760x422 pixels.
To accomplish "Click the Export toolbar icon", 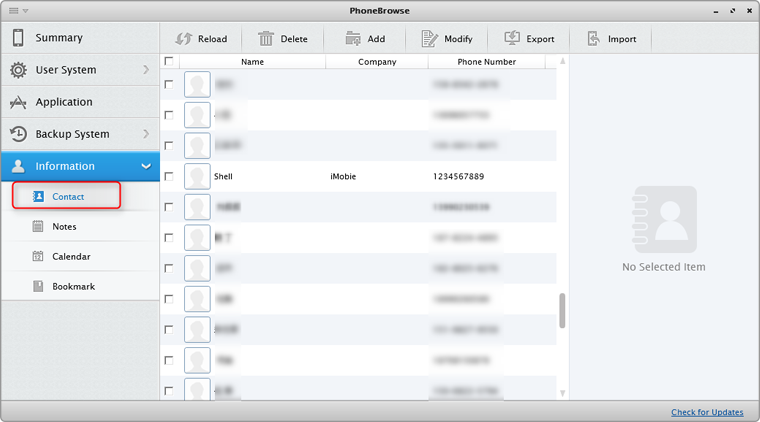I will click(x=512, y=39).
